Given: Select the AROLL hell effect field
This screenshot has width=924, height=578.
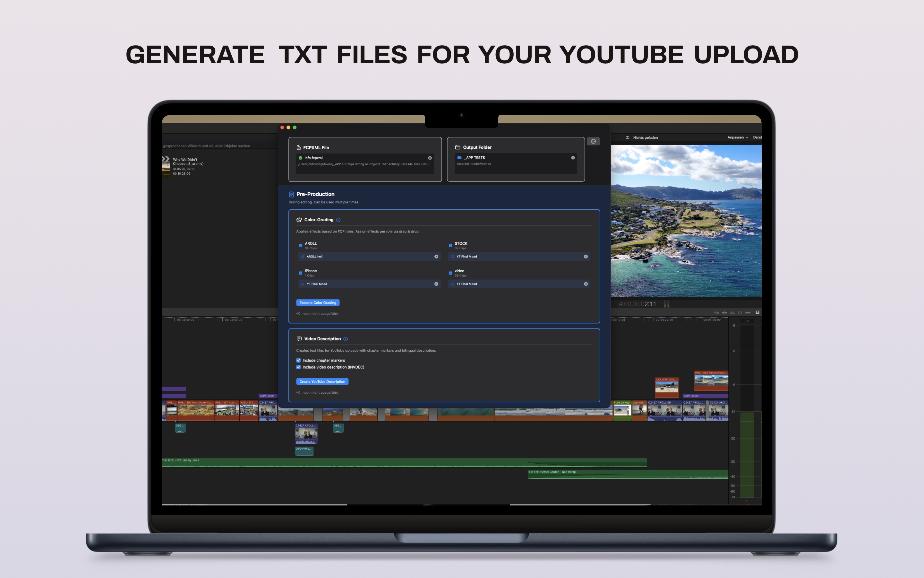Looking at the screenshot, I should tap(369, 257).
